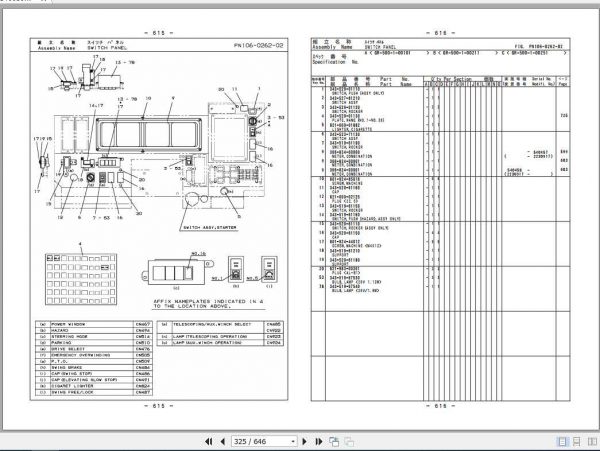Click the POWER WINDOW row in nameplate table

94,324
